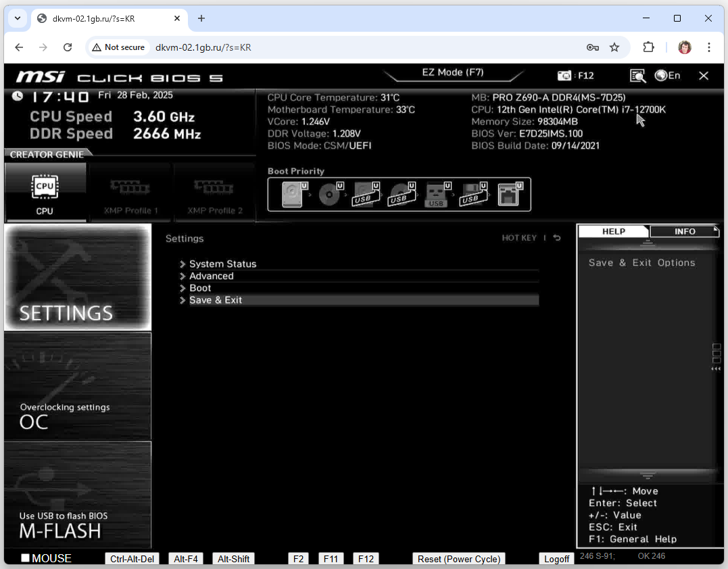Select the optical disc boot priority icon
Screen dimensions: 728x569
click(329, 195)
